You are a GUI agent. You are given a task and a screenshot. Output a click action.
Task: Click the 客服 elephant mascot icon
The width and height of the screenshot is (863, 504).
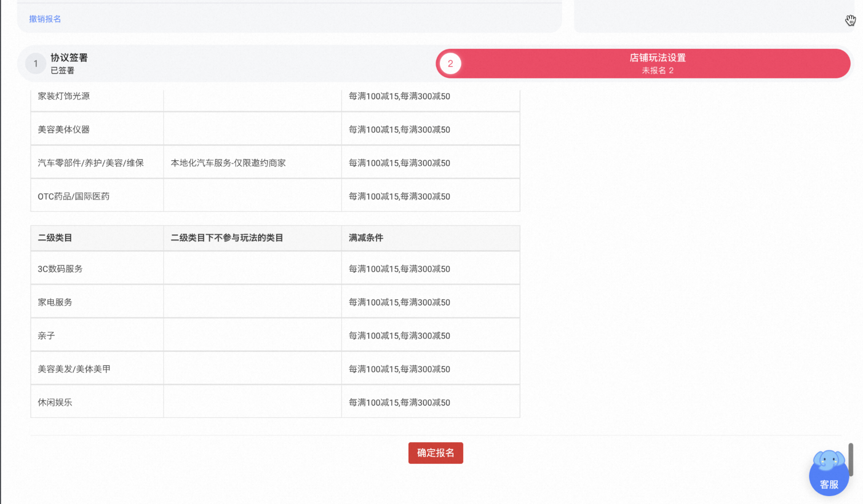pyautogui.click(x=829, y=473)
